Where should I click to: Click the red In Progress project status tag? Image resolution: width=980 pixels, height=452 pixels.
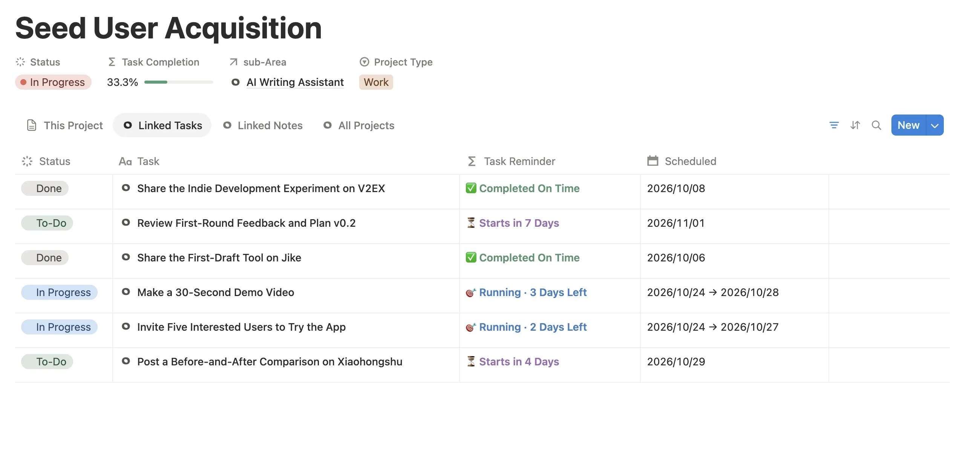(53, 82)
